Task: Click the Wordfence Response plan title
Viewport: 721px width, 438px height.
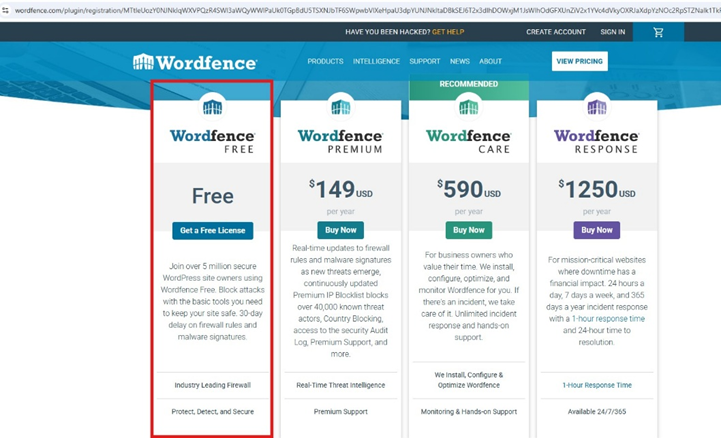Action: (x=597, y=141)
